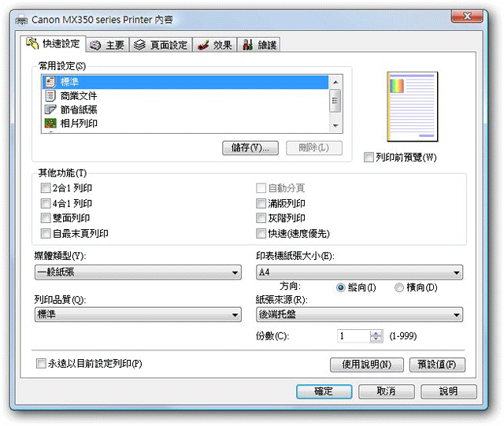
Task: Open the 印表機紙張大小 A4 dropdown
Action: (x=359, y=272)
